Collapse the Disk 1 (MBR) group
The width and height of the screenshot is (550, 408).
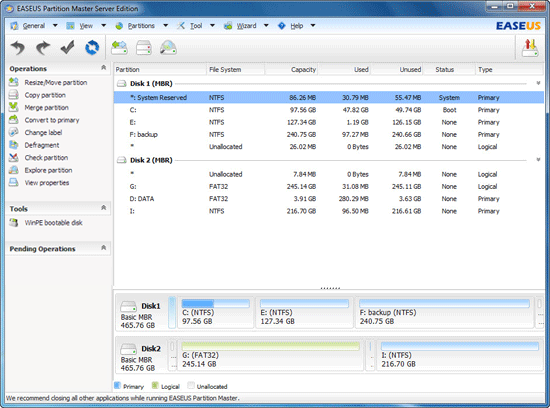pos(538,83)
